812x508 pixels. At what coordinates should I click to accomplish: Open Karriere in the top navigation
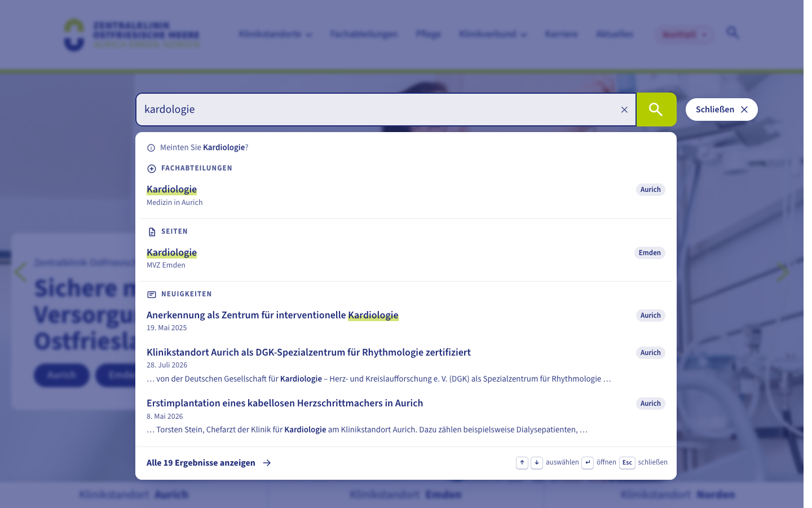tap(561, 34)
